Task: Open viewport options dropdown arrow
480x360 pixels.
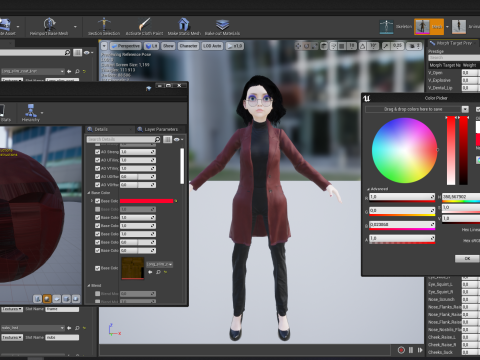Action: click(x=104, y=46)
